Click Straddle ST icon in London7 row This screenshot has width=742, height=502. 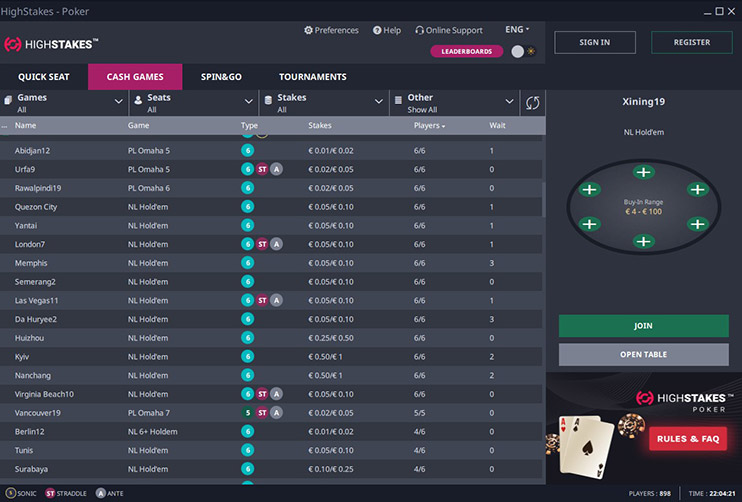coord(262,244)
